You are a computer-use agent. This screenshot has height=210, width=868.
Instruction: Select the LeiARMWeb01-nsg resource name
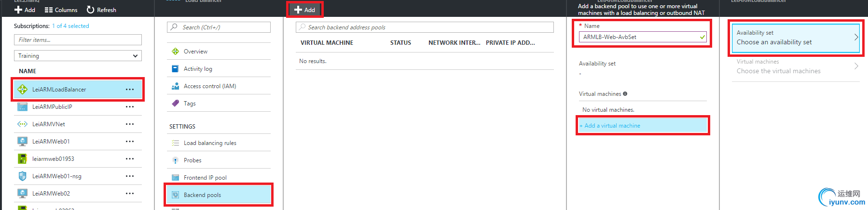pos(57,176)
